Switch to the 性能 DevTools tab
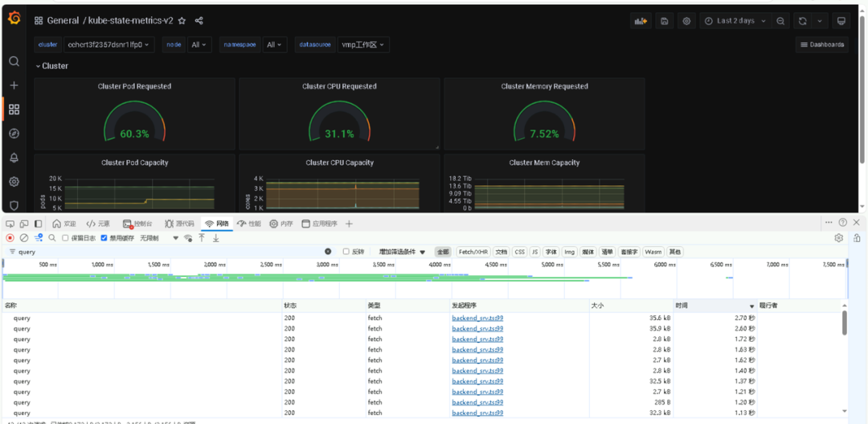 pos(248,224)
